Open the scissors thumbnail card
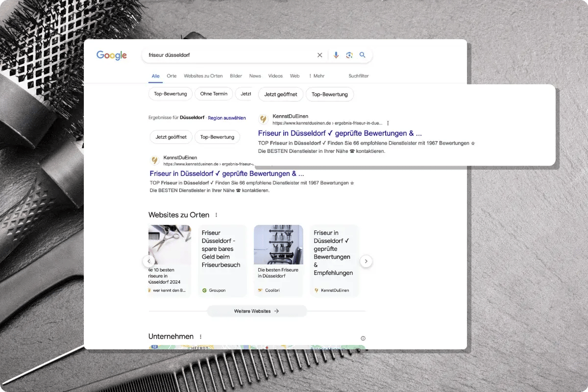Image resolution: width=588 pixels, height=392 pixels. (x=170, y=245)
